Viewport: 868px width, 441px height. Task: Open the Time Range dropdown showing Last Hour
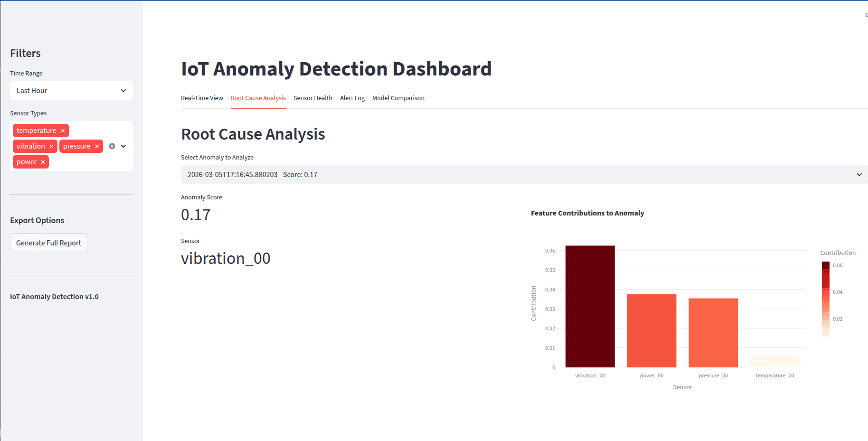71,91
